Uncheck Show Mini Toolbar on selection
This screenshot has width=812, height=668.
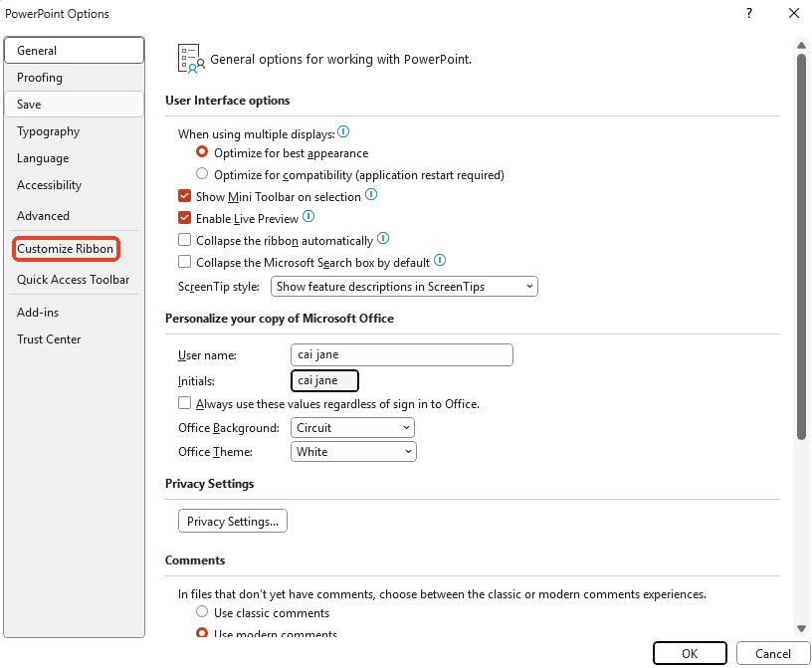(x=184, y=195)
